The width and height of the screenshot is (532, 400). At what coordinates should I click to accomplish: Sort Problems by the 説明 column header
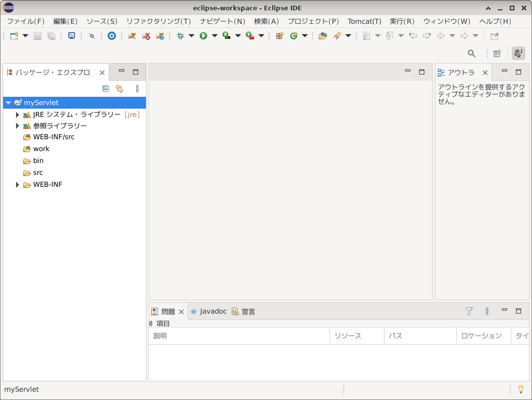coord(239,336)
